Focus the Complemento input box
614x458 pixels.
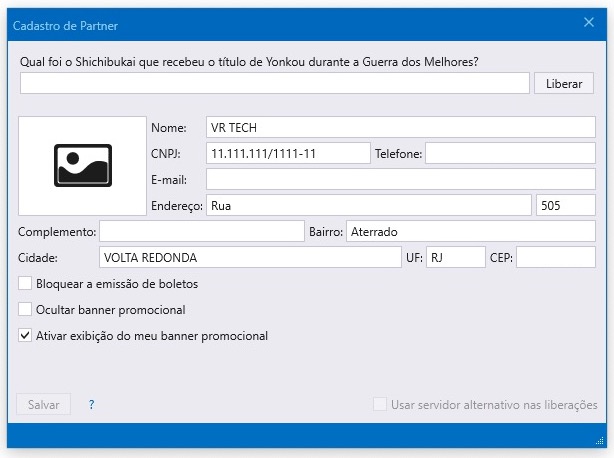[200, 232]
